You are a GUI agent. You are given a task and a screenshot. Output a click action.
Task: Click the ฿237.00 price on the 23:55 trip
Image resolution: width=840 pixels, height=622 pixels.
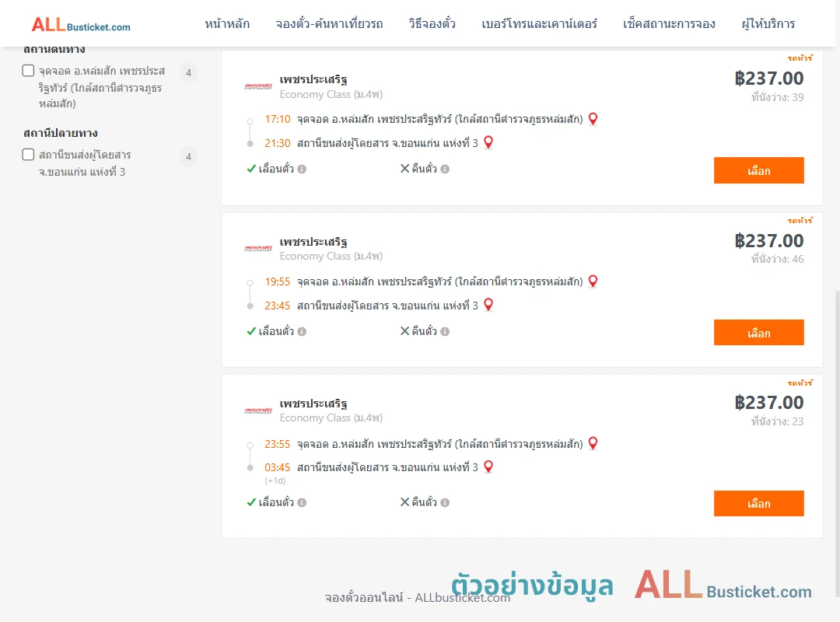coord(768,403)
